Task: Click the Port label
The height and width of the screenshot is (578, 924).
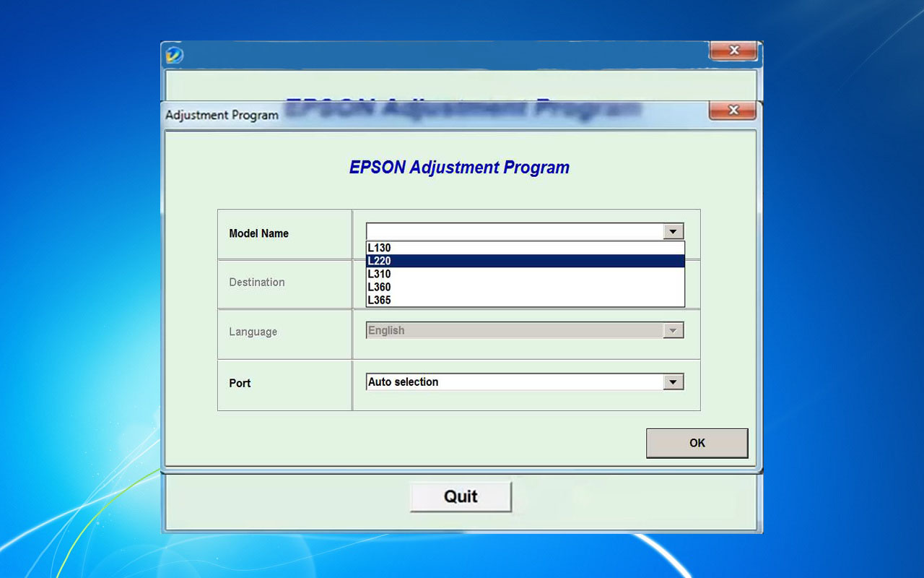Action: [x=240, y=383]
